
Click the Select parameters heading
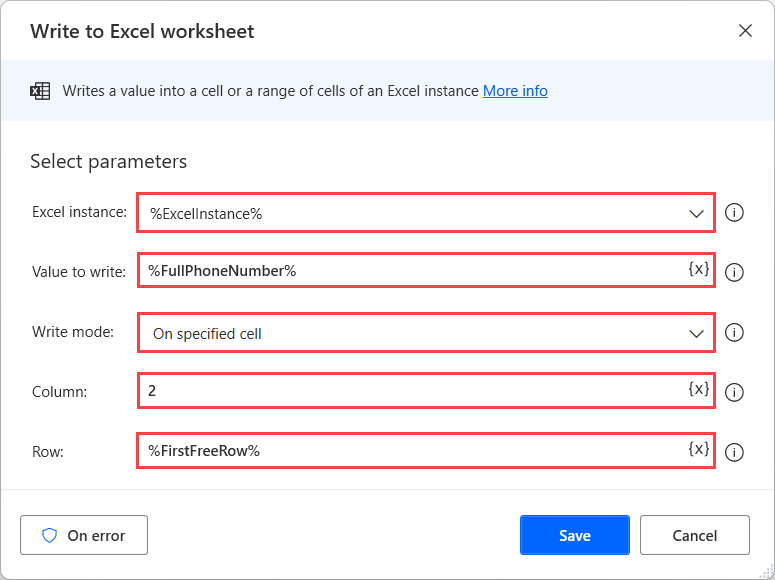click(109, 162)
